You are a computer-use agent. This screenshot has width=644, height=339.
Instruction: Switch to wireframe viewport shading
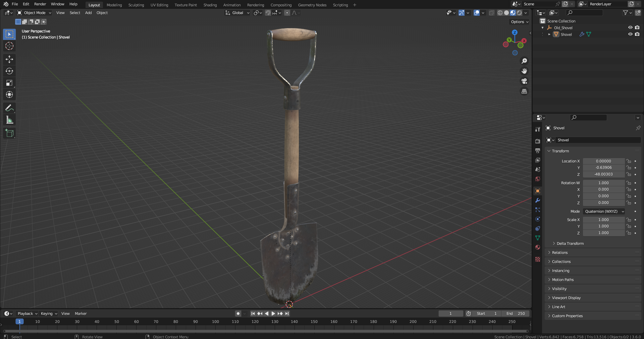[x=500, y=13]
